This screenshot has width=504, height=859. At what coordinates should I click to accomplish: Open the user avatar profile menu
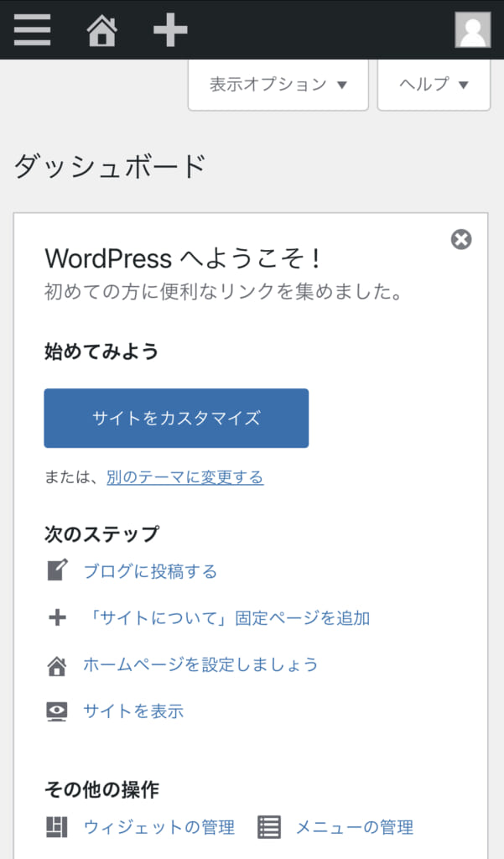tap(472, 30)
